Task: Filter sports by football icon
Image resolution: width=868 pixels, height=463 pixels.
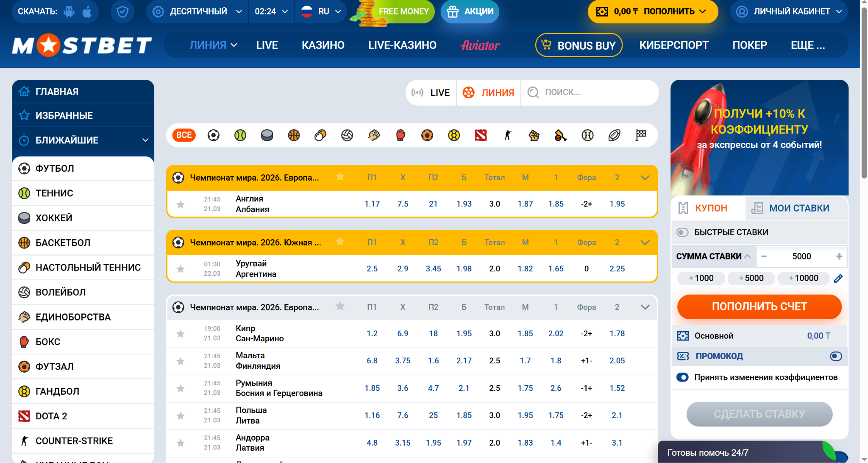Action: [214, 135]
